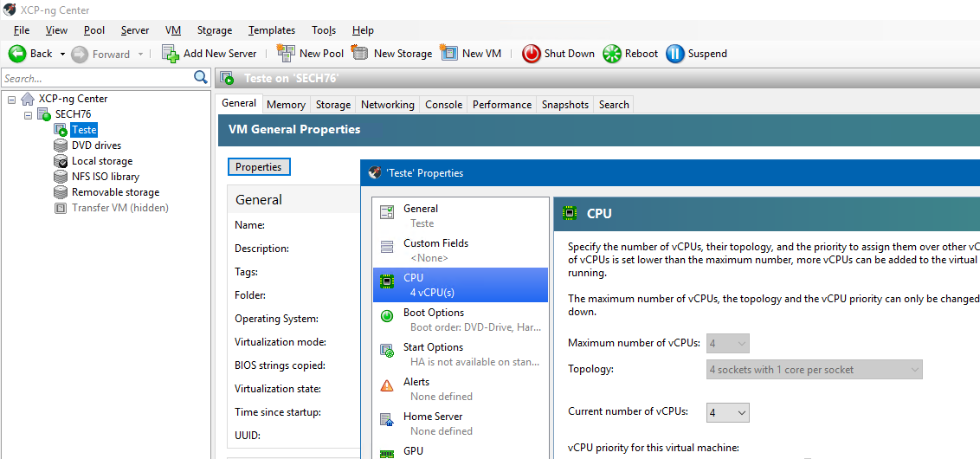Image resolution: width=980 pixels, height=459 pixels.
Task: Open the File menu
Action: 22,30
